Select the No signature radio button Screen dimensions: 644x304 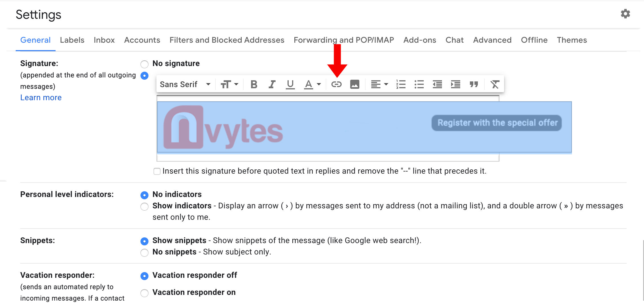pyautogui.click(x=144, y=64)
